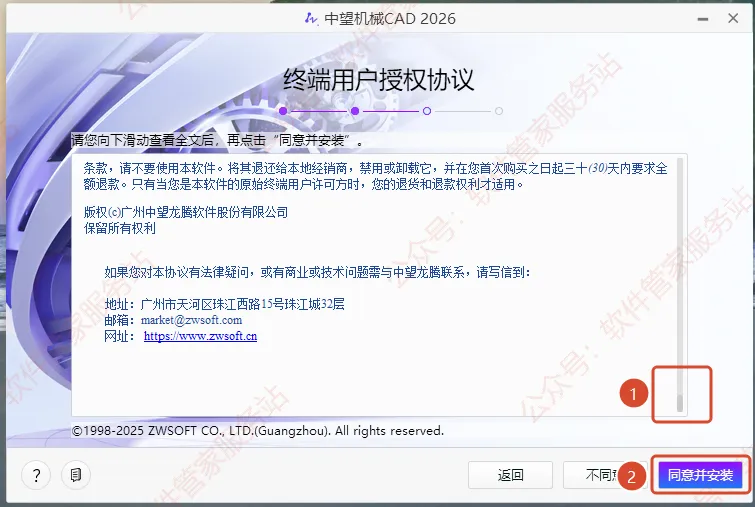Close the installer window
This screenshot has height=507, width=755.
coord(733,18)
